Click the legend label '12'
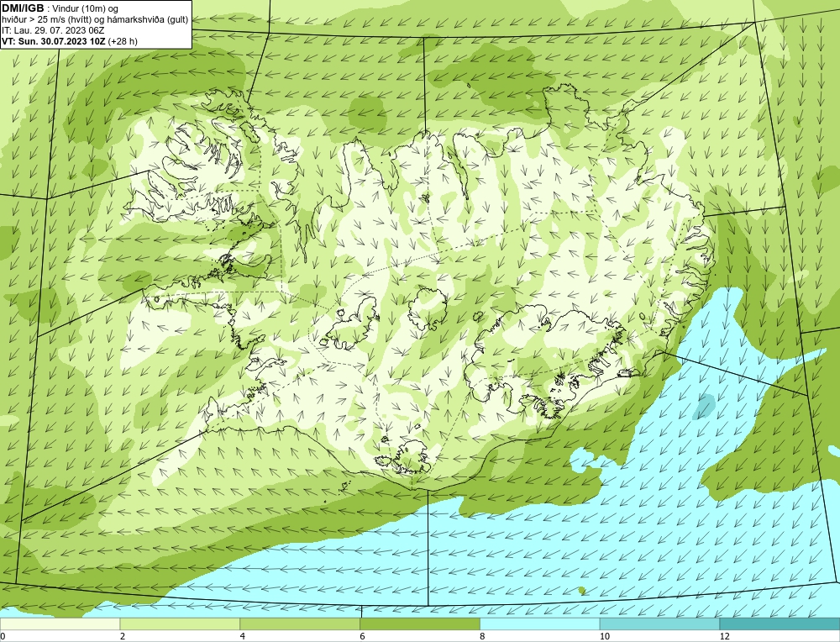The width and height of the screenshot is (840, 642). pyautogui.click(x=725, y=636)
